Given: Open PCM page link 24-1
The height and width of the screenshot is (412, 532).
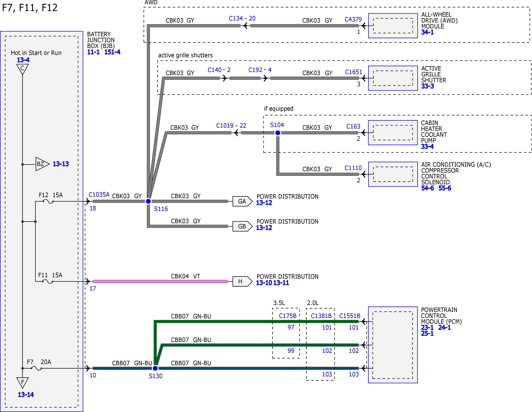Looking at the screenshot, I should 444,328.
